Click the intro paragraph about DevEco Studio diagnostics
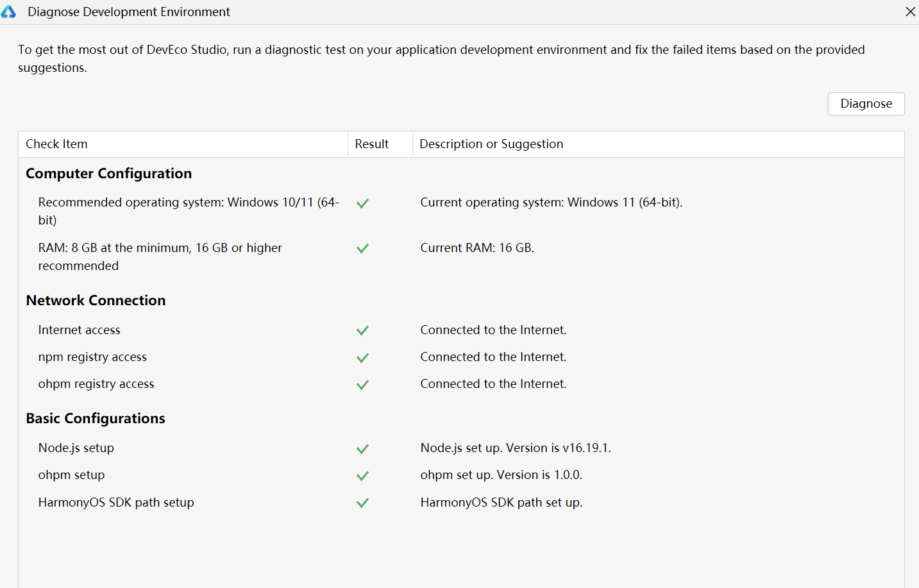The image size is (919, 588). [x=441, y=58]
